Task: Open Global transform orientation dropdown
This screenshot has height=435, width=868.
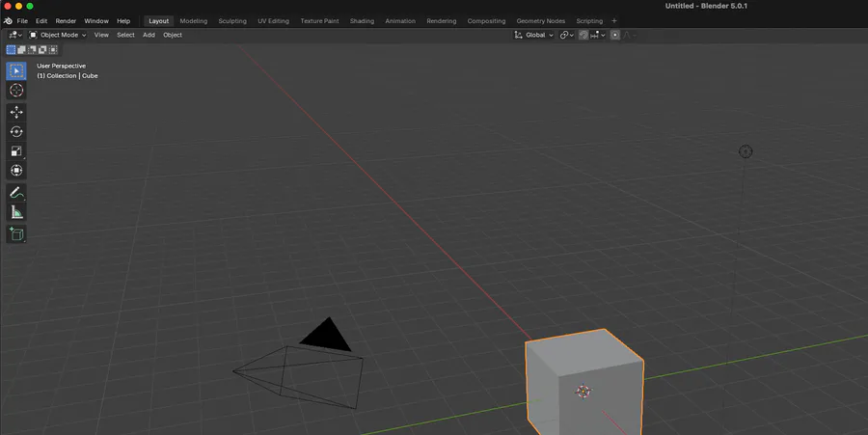Action: click(x=533, y=35)
